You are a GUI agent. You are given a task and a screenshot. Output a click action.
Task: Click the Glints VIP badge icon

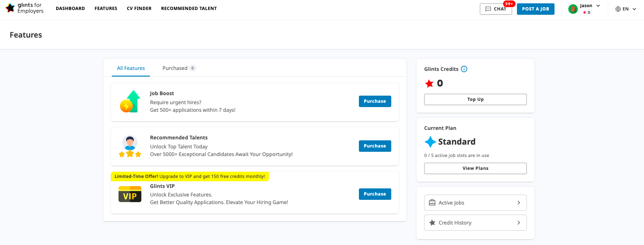(x=130, y=194)
